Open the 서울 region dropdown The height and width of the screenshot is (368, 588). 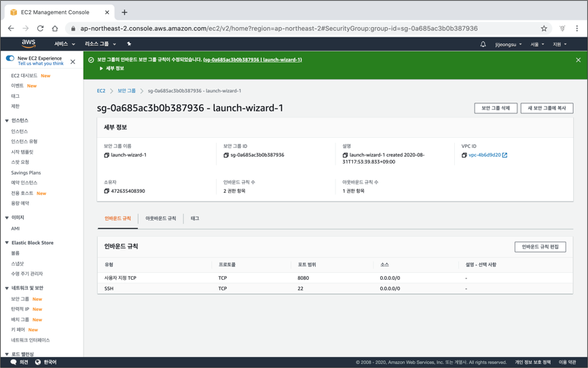click(x=537, y=44)
